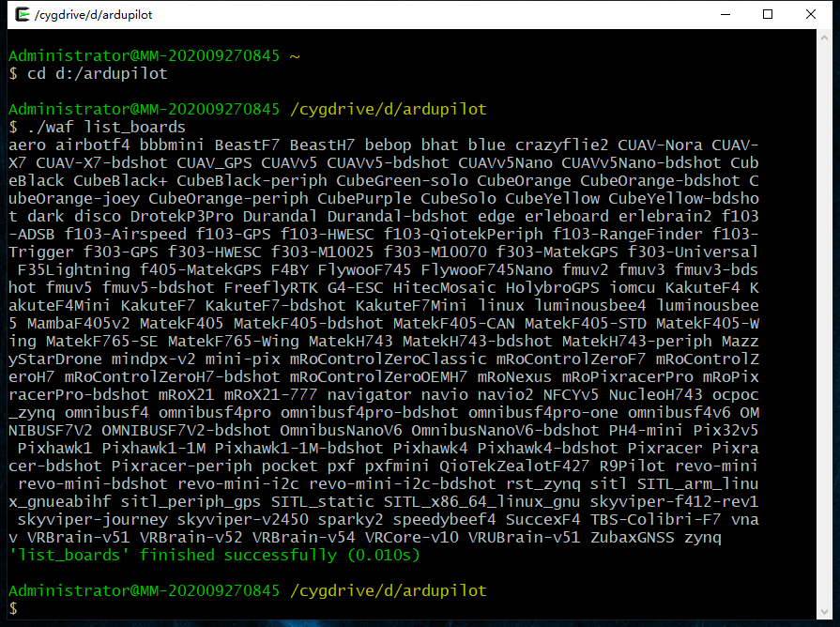Click the board name 'MatekH743-periph'
Screen dimensions: 840x627
(x=637, y=341)
